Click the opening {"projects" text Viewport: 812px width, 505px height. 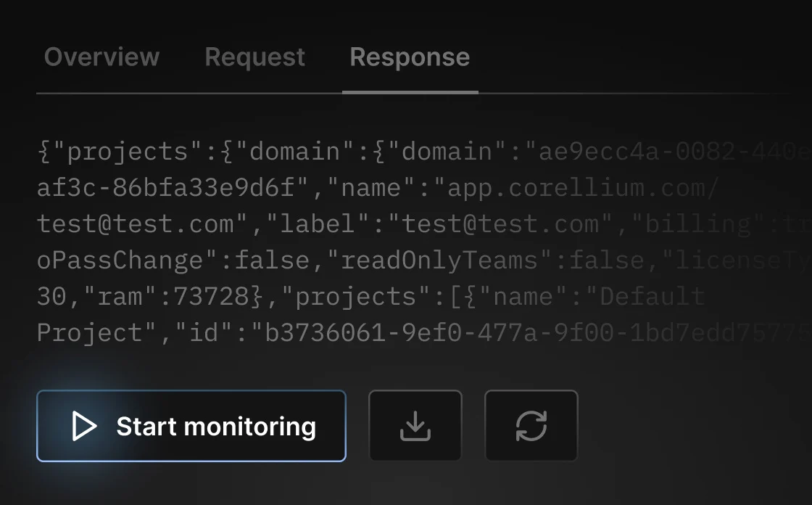coord(120,152)
